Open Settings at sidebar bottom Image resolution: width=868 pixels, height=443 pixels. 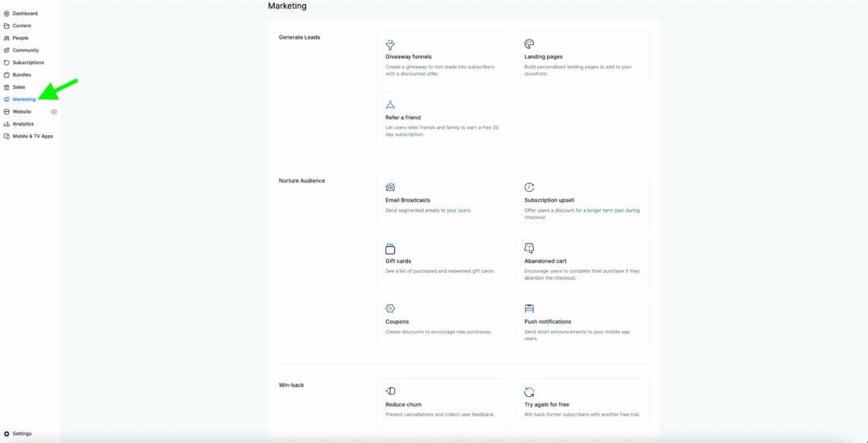(x=22, y=434)
